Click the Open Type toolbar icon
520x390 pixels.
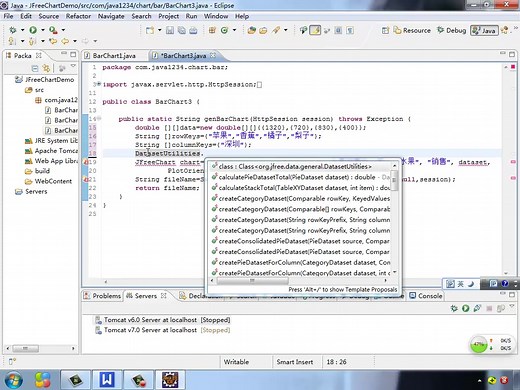252,30
